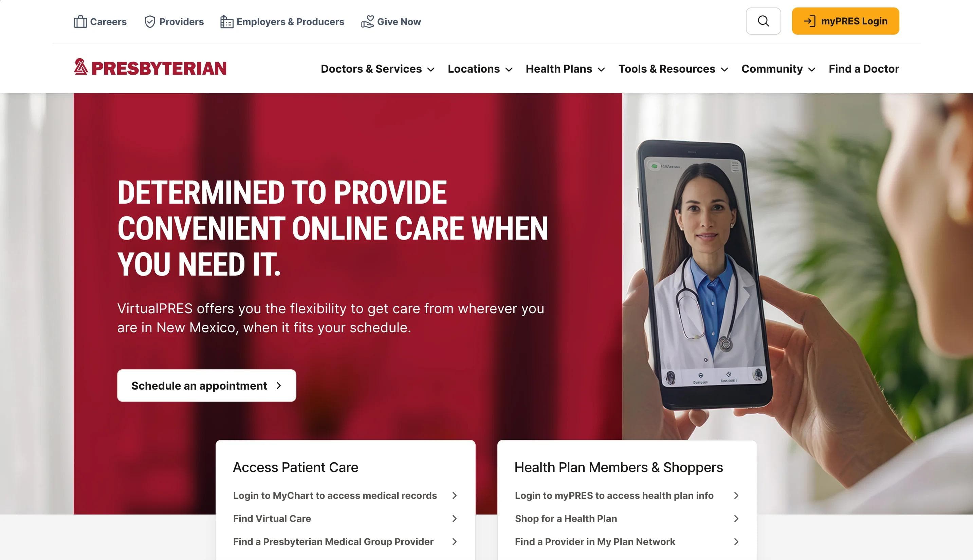Image resolution: width=973 pixels, height=560 pixels.
Task: Click the Employers & Producers building icon
Action: [226, 21]
